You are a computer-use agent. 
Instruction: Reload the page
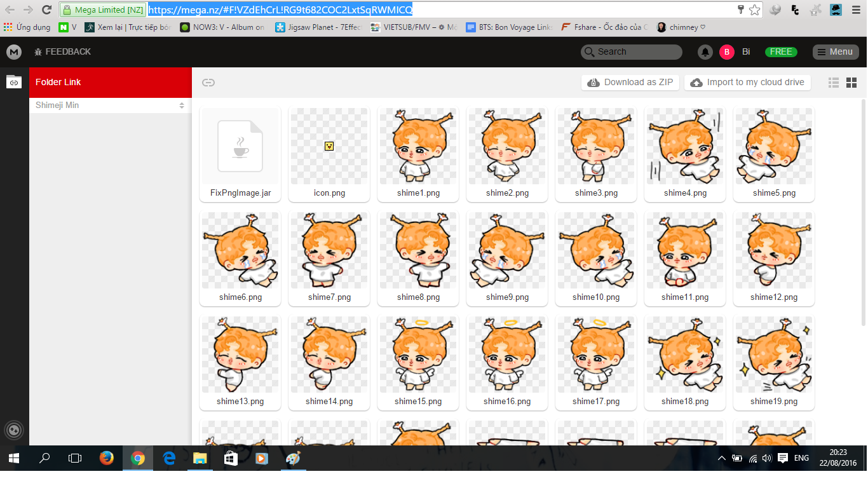coord(46,10)
